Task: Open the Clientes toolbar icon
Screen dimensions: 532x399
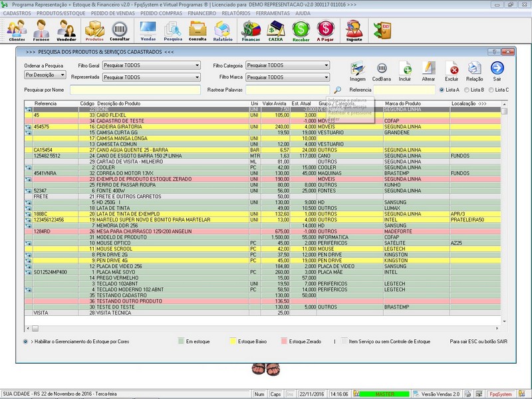Action: tap(17, 31)
